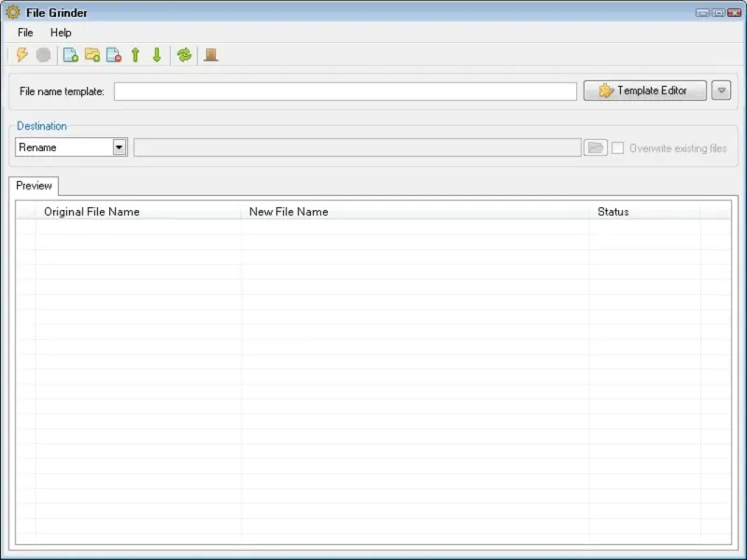Click the Template Editor button
The image size is (747, 560).
point(645,91)
